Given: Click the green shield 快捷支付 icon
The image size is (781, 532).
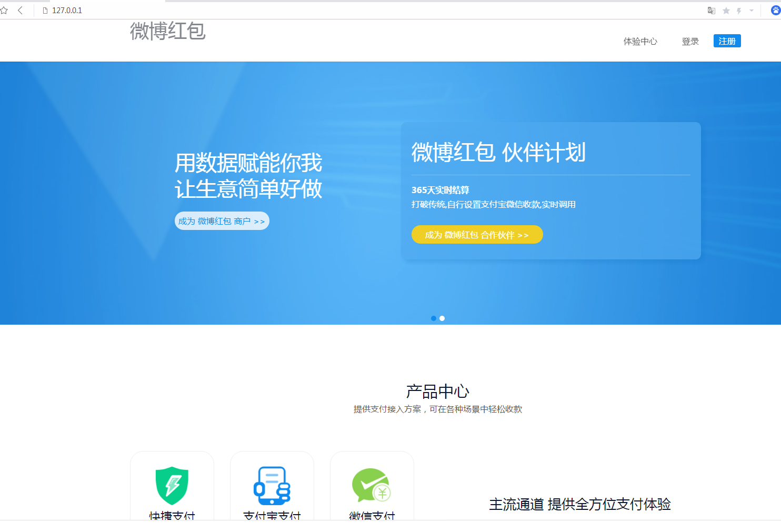Looking at the screenshot, I should coord(172,486).
